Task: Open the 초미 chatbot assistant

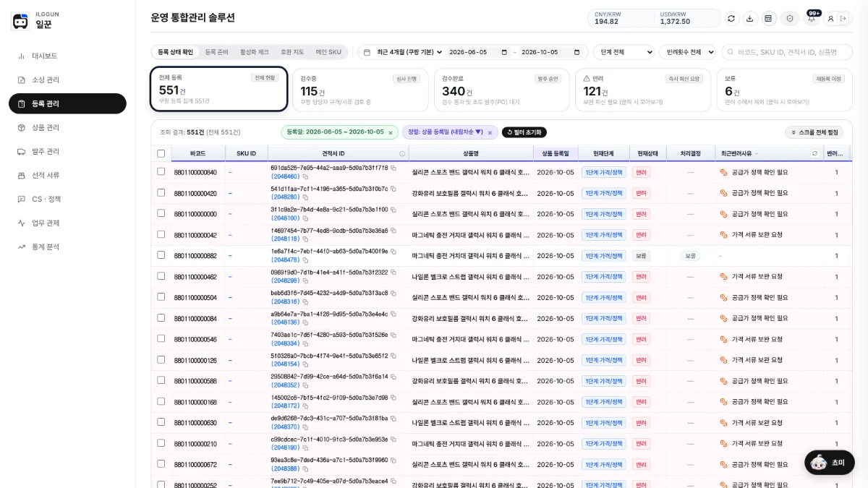Action: [x=830, y=462]
